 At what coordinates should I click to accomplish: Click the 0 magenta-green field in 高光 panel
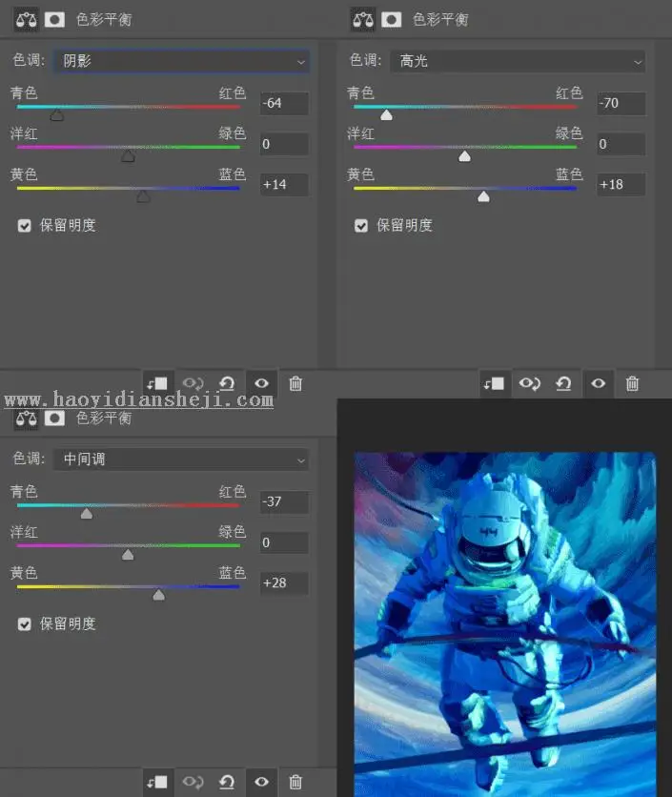pyautogui.click(x=621, y=144)
